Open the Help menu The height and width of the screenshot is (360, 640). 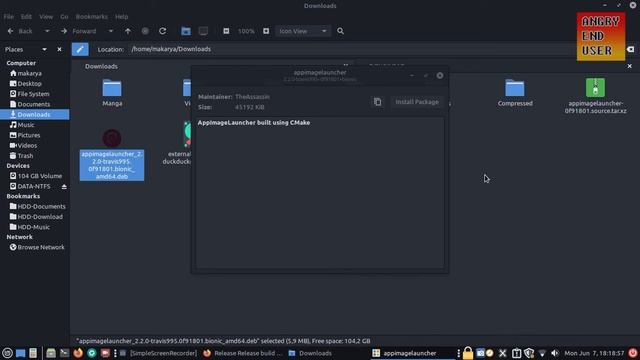point(121,17)
